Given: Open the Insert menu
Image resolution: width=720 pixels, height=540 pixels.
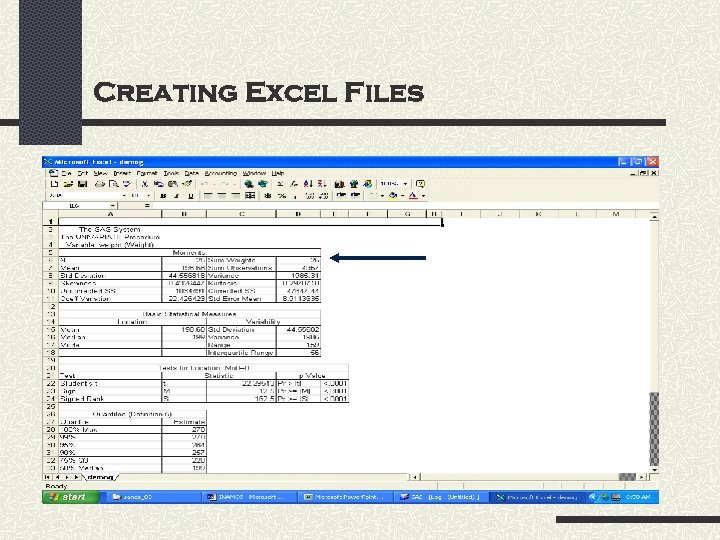Looking at the screenshot, I should click(x=122, y=174).
